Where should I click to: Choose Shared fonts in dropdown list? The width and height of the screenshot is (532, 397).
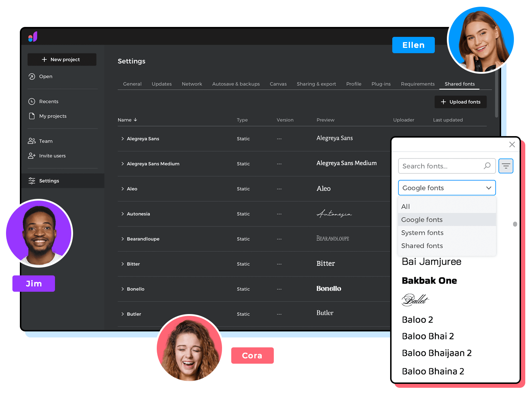pyautogui.click(x=447, y=246)
